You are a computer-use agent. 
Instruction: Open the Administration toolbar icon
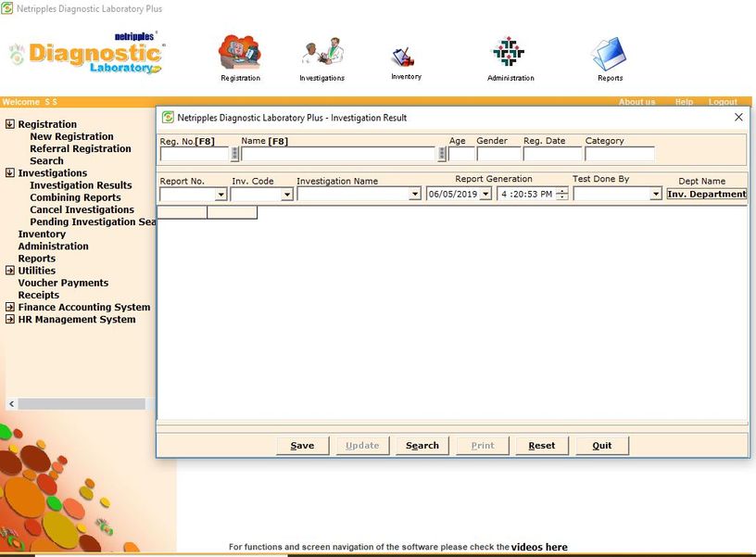coord(510,57)
